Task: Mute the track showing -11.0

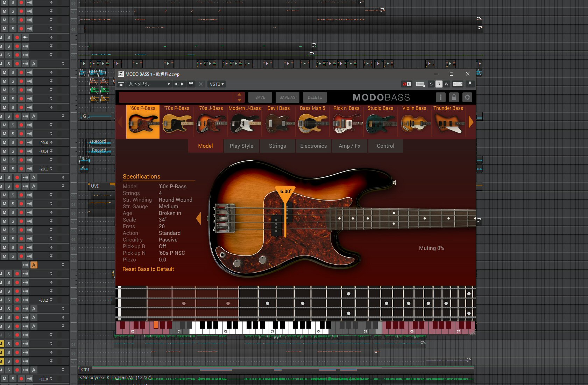Action: 5,379
